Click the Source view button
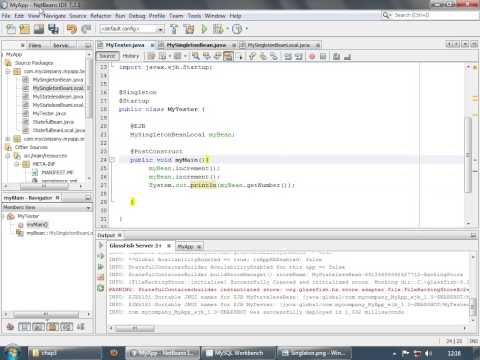The image size is (480, 360). (x=107, y=56)
